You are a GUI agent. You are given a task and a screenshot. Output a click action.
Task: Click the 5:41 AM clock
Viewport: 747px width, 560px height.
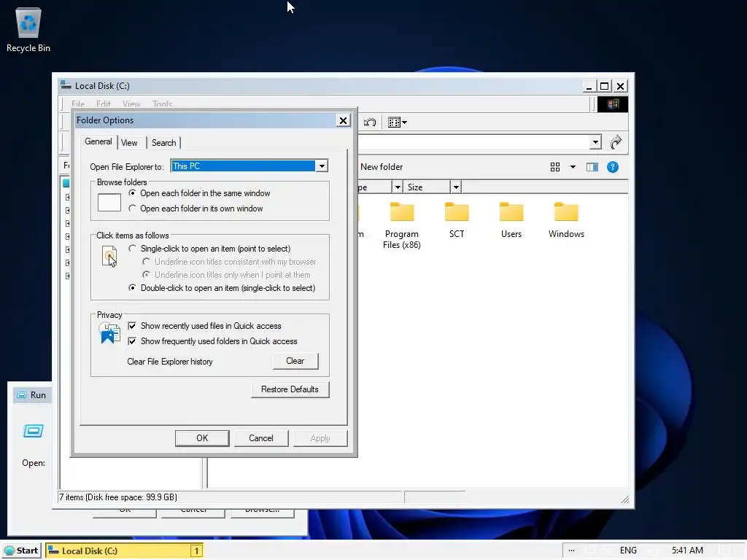coord(687,551)
